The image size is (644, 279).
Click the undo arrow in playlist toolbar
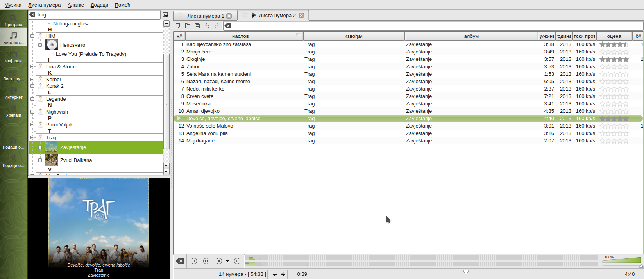coord(207,26)
